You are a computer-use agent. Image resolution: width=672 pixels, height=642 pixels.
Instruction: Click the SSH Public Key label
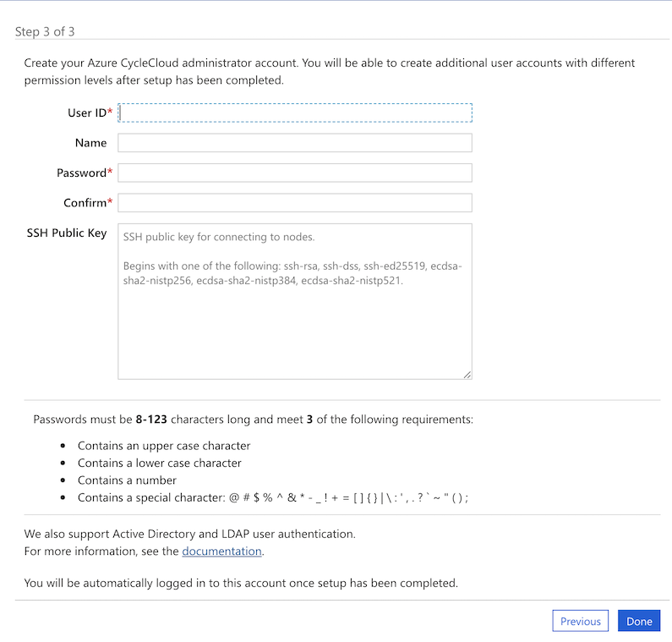[x=67, y=233]
